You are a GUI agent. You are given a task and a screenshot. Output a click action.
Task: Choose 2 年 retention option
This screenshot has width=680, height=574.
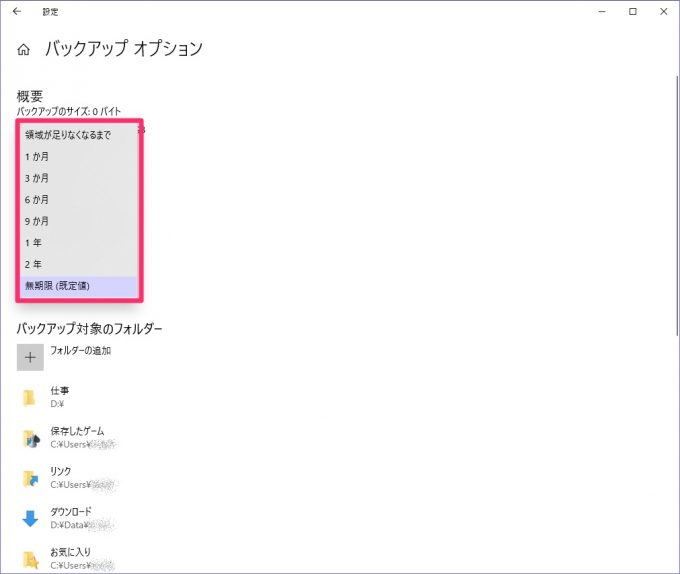[x=78, y=264]
